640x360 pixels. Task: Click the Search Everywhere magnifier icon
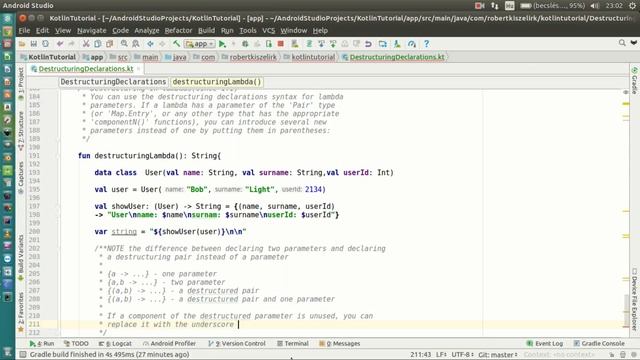(x=622, y=42)
